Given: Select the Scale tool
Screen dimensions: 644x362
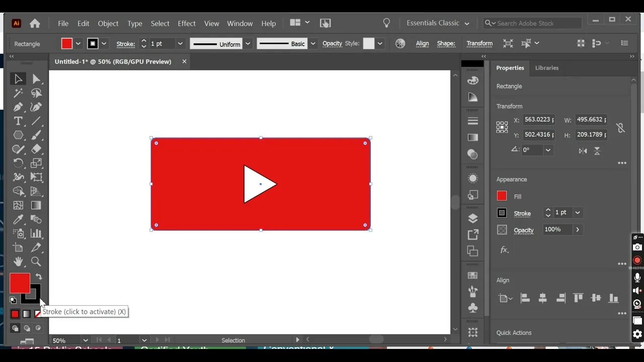Looking at the screenshot, I should (x=36, y=163).
